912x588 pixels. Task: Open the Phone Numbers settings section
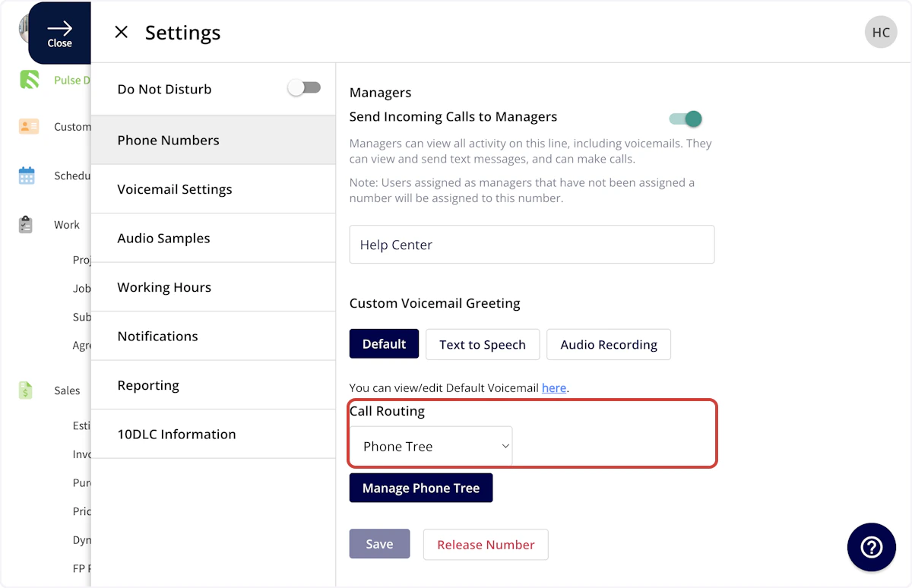coord(213,140)
